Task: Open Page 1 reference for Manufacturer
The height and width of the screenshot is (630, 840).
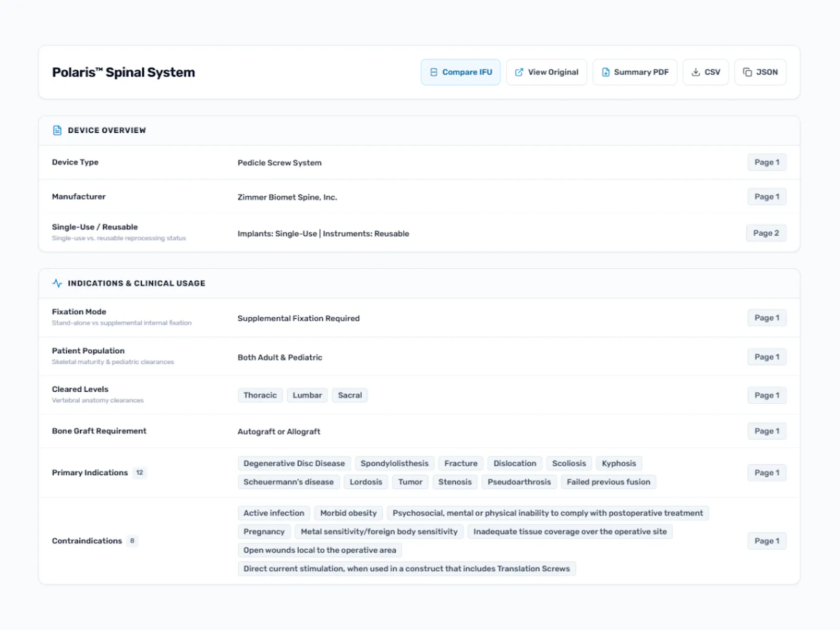Action: 767,196
